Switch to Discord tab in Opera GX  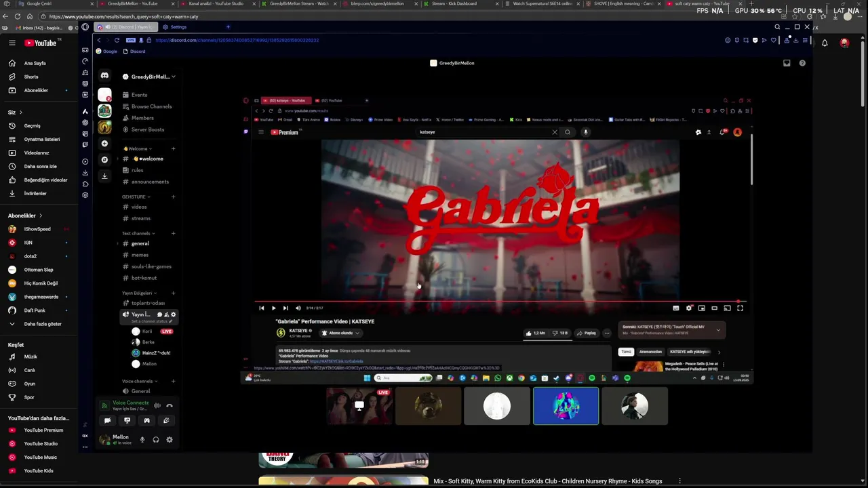[x=126, y=27]
